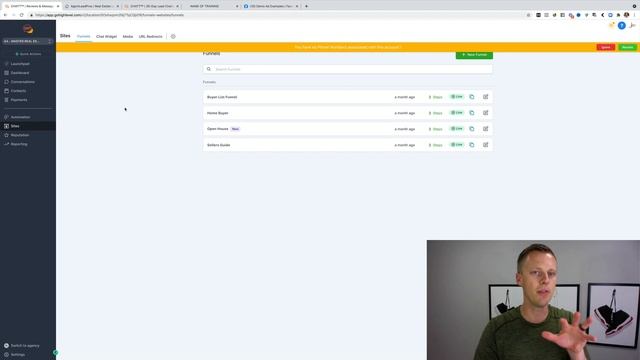The image size is (640, 360).
Task: Edit the Buyer List Funnel via pencil icon
Action: 485,97
